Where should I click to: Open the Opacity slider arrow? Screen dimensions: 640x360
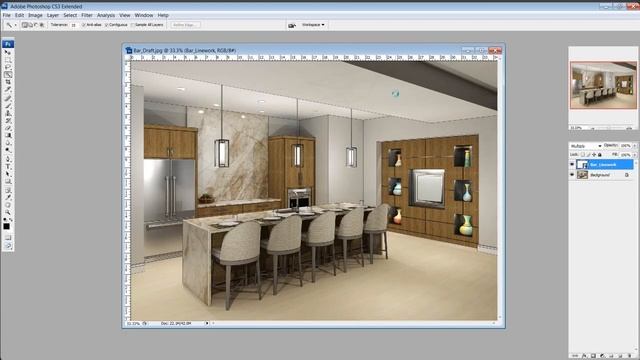click(635, 146)
